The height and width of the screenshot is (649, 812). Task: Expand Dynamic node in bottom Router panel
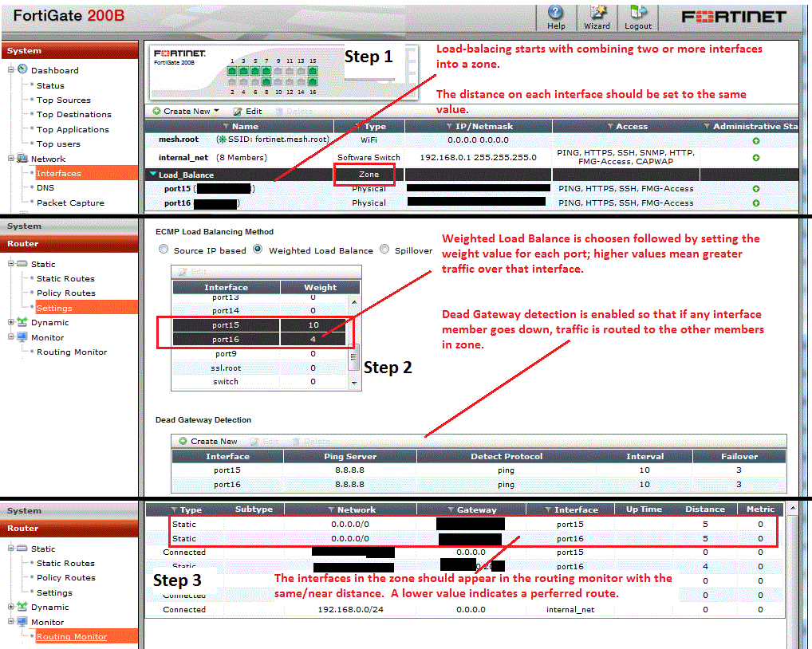pos(11,607)
